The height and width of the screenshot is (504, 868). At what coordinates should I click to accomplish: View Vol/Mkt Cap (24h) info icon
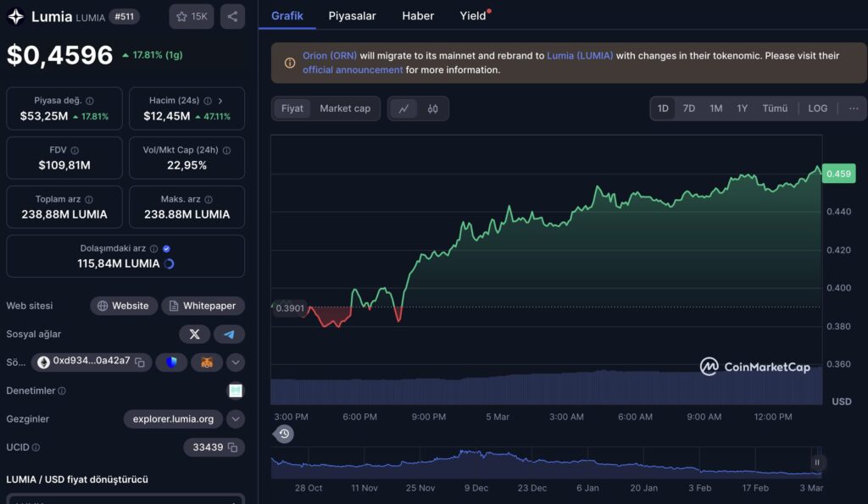pos(226,151)
